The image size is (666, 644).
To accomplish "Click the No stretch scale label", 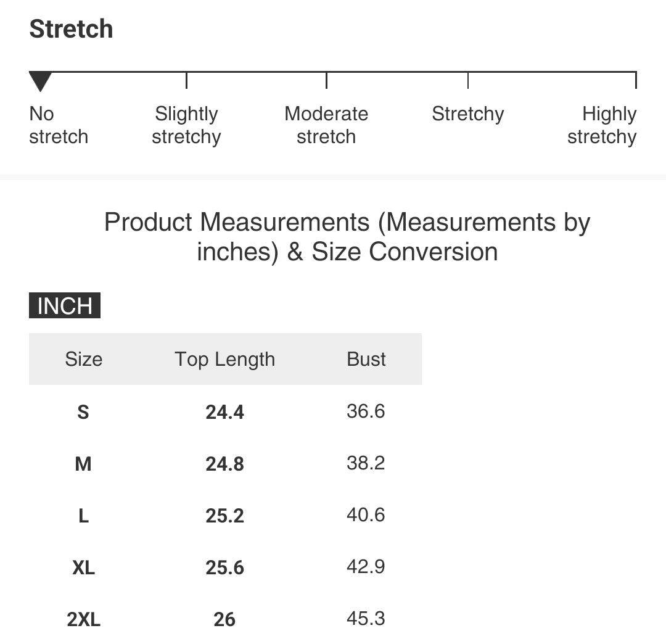I will point(59,125).
